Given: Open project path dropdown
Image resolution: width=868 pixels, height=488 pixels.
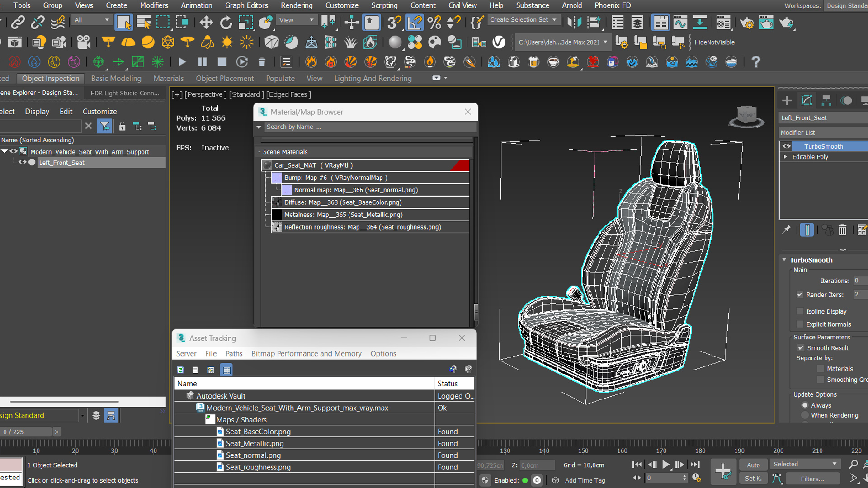Looking at the screenshot, I should (x=563, y=42).
